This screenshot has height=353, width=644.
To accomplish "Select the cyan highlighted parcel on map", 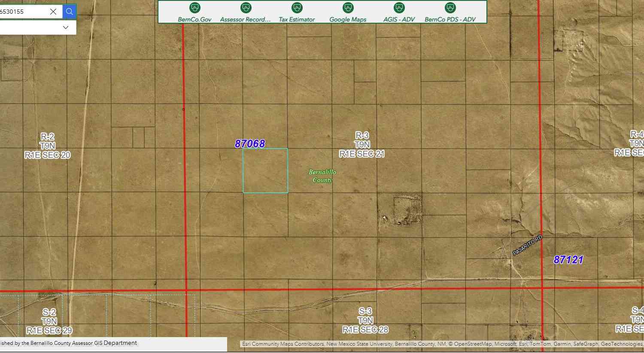I will click(265, 171).
